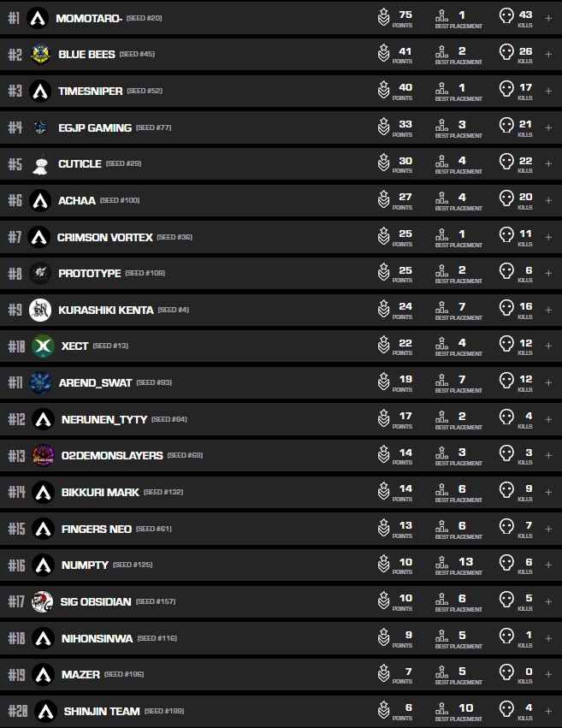
Task: Expand the Shinjin Team row details
Action: click(x=548, y=710)
